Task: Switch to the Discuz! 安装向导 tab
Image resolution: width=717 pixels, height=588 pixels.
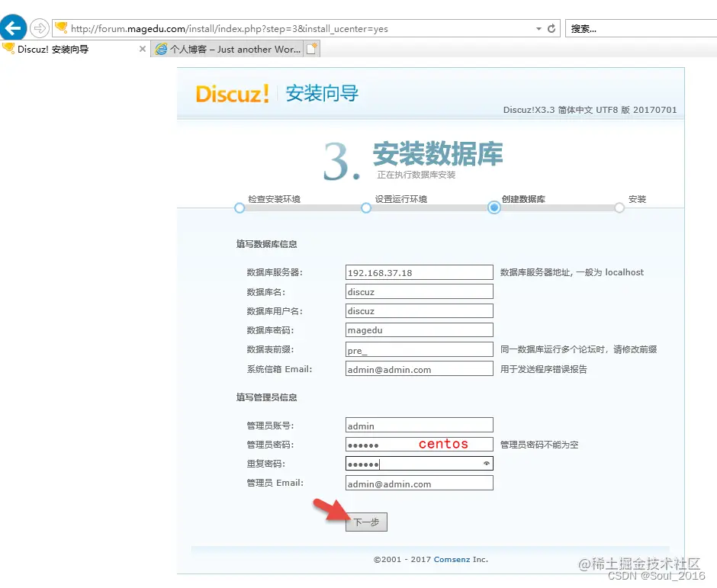Action: (53, 49)
